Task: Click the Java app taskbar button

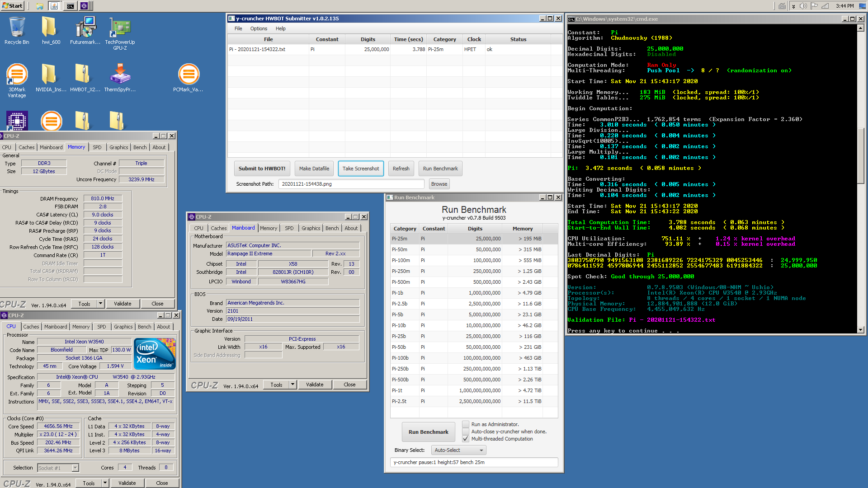Action: pyautogui.click(x=54, y=6)
